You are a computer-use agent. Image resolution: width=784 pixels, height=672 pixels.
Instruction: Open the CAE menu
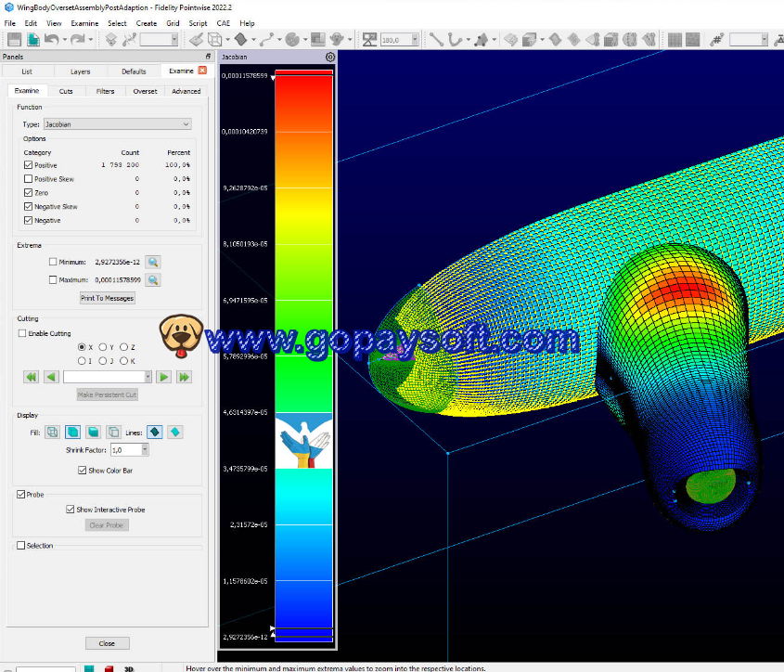223,23
